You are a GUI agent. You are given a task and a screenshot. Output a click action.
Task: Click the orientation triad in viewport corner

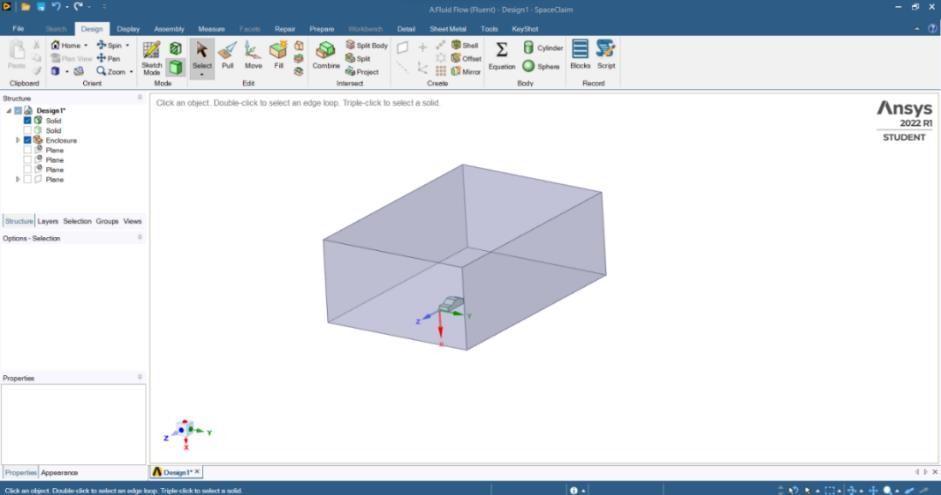tap(187, 433)
